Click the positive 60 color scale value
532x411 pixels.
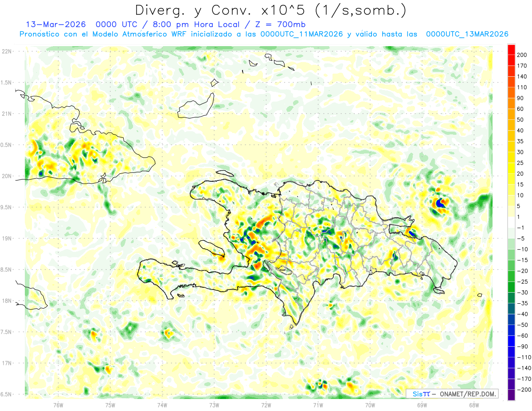521,109
